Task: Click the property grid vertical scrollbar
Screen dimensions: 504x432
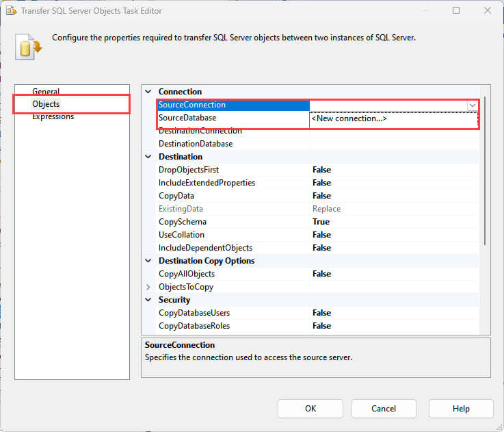Action: tap(485, 171)
